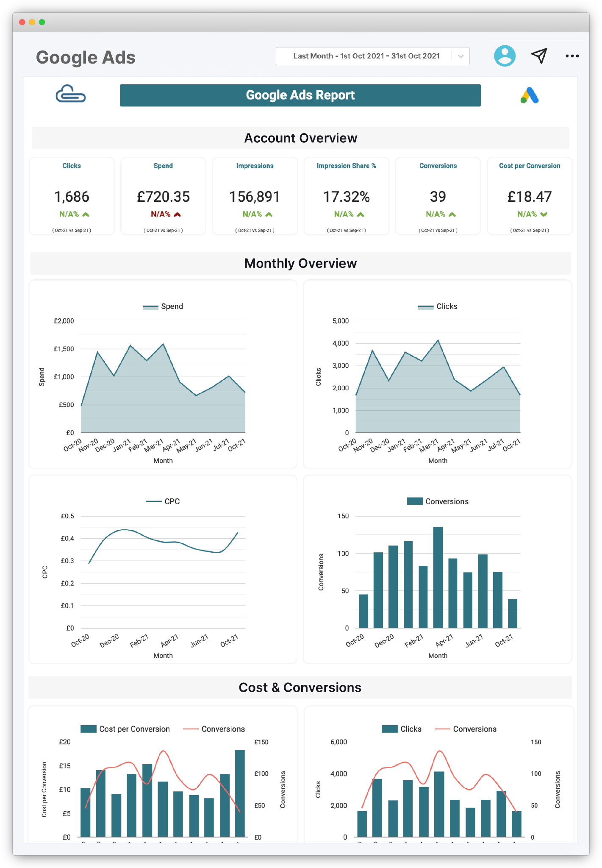
Task: Click the Google Ads page title
Action: [x=86, y=57]
